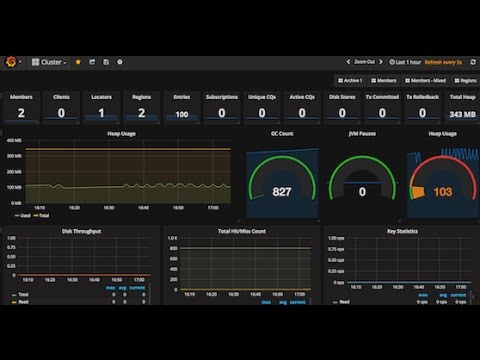Sort Disk Throughput legend by current

[x=137, y=288]
